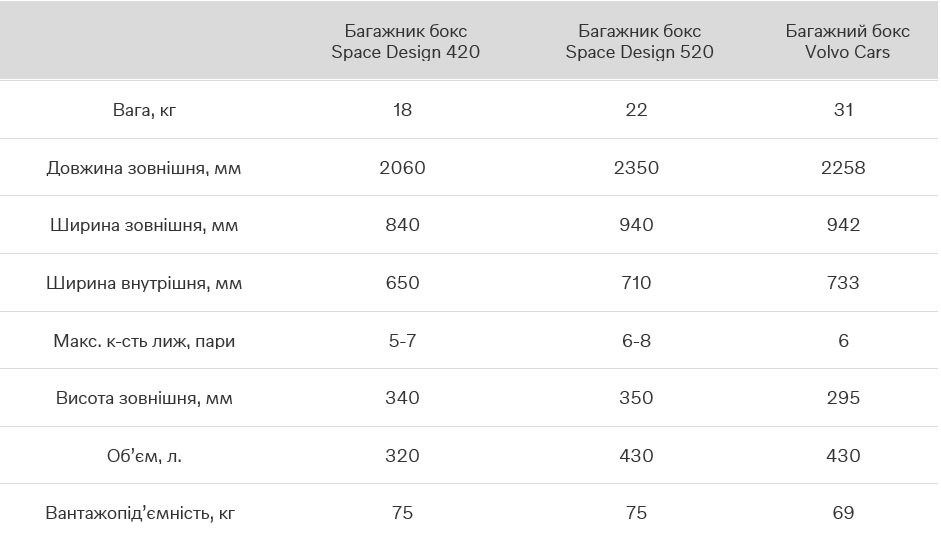Click the Space Design 420 column header
Image resolution: width=941 pixels, height=541 pixels.
pos(405,41)
